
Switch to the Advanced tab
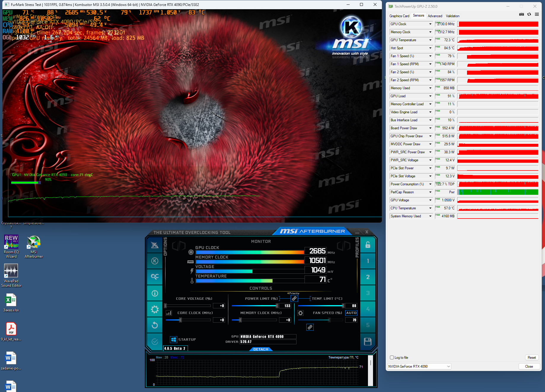(435, 16)
